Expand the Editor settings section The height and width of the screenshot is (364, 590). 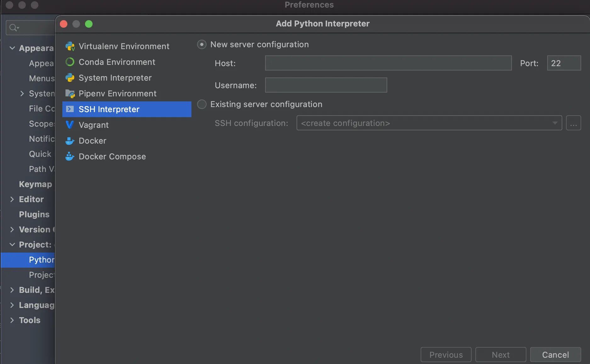[12, 199]
